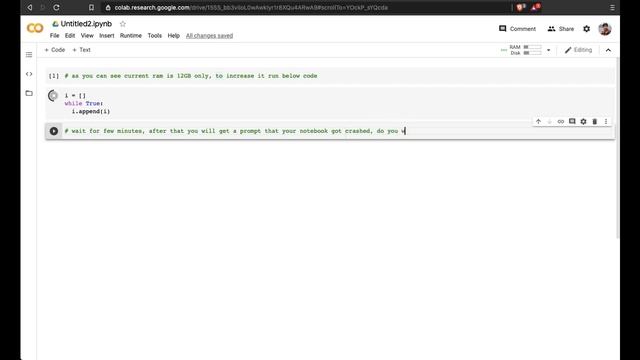Open the Runtime menu
This screenshot has height=360, width=640.
(131, 36)
